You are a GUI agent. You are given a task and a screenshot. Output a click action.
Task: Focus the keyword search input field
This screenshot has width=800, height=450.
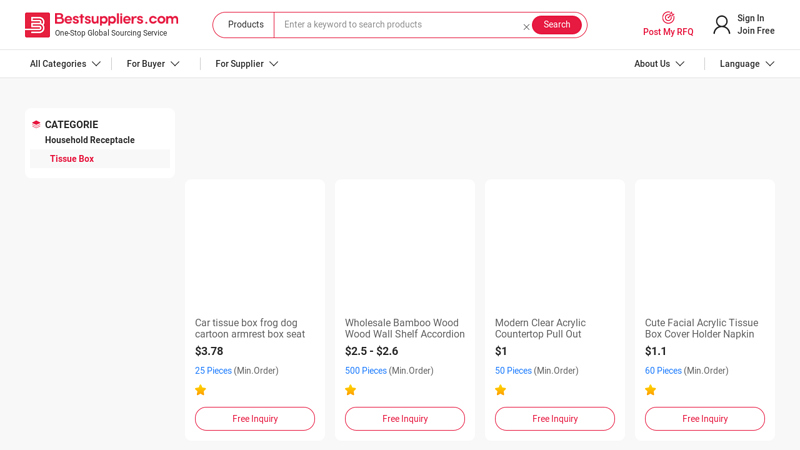(398, 24)
